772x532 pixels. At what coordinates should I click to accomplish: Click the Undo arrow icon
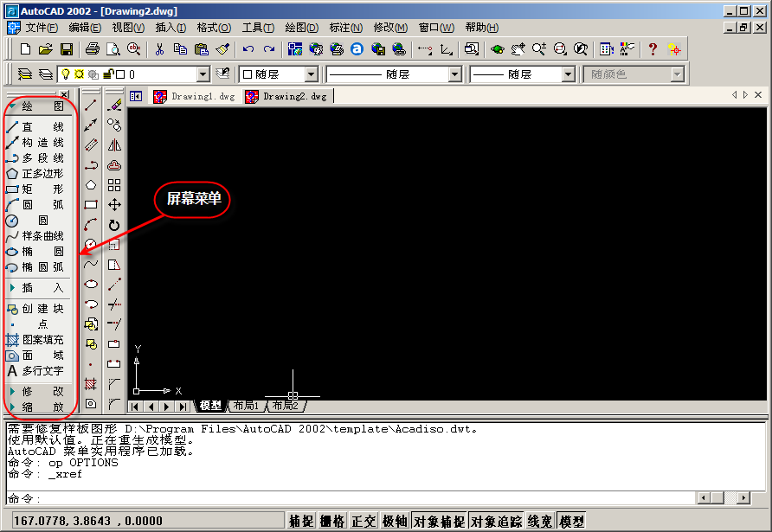coord(248,49)
